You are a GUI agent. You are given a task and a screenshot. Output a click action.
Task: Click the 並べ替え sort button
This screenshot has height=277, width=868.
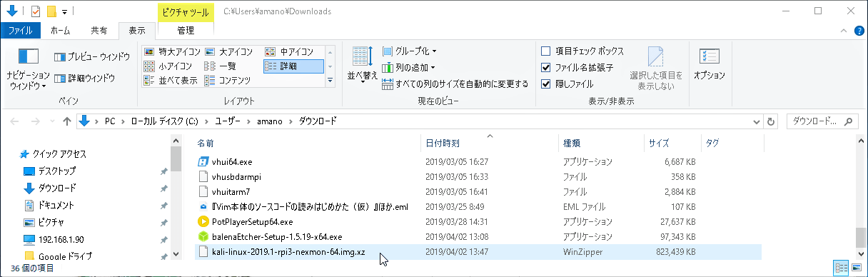coord(362,66)
